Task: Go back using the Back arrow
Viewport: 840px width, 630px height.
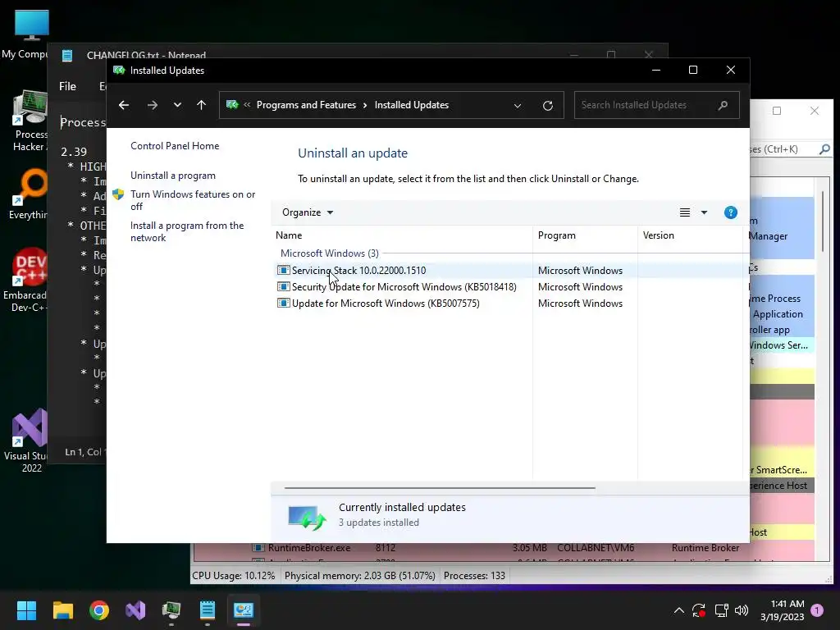Action: point(124,105)
